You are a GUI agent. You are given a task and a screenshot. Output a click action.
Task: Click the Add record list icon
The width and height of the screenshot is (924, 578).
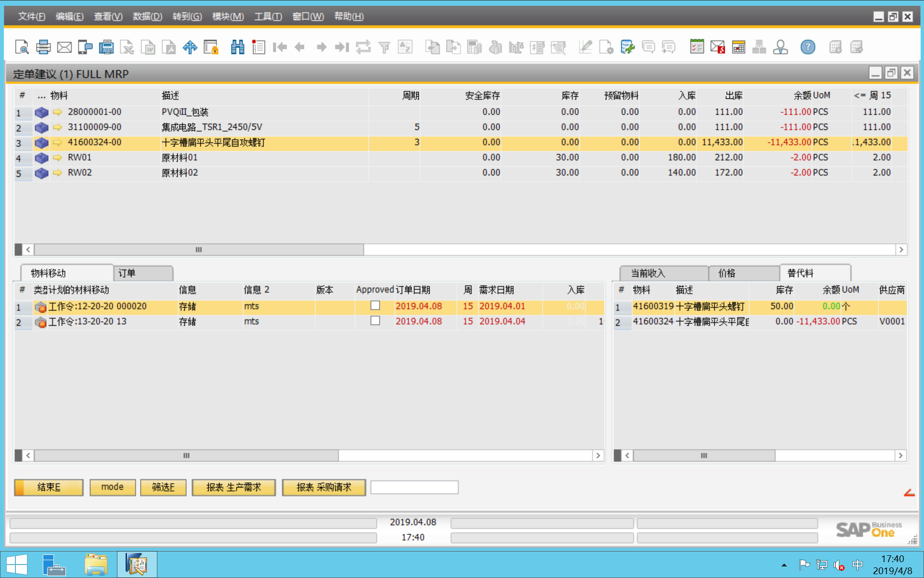coord(258,47)
